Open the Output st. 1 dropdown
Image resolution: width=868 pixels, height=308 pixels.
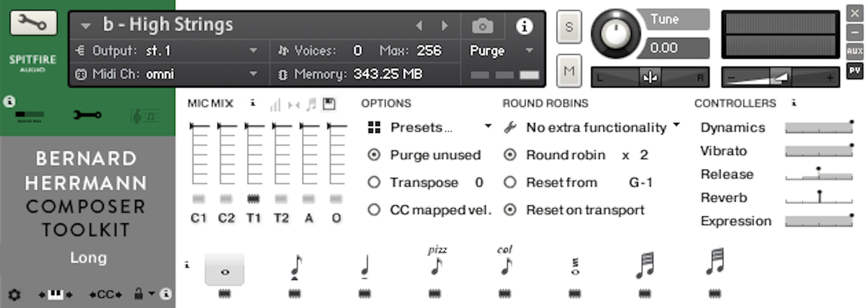253,50
